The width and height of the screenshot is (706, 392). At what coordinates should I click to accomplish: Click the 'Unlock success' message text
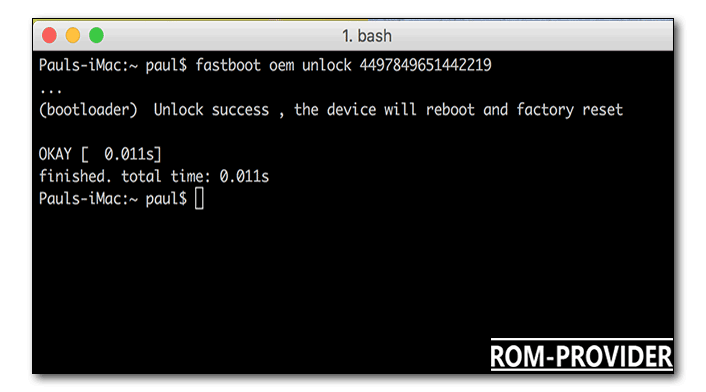click(211, 110)
